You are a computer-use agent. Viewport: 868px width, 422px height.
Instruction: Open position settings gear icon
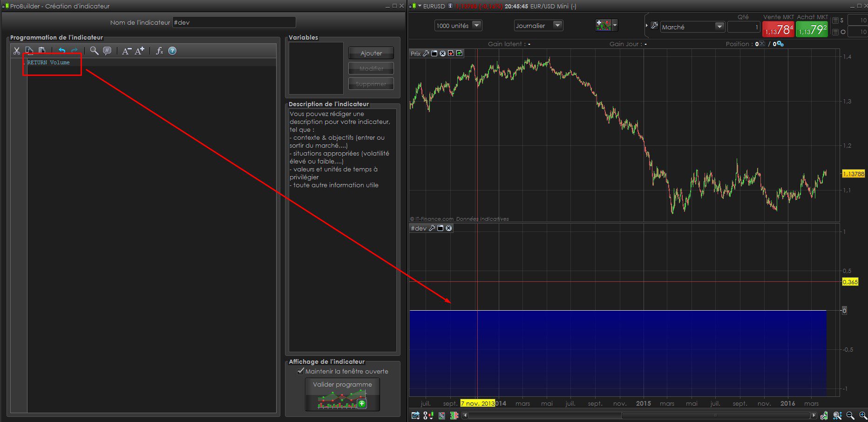coord(780,44)
